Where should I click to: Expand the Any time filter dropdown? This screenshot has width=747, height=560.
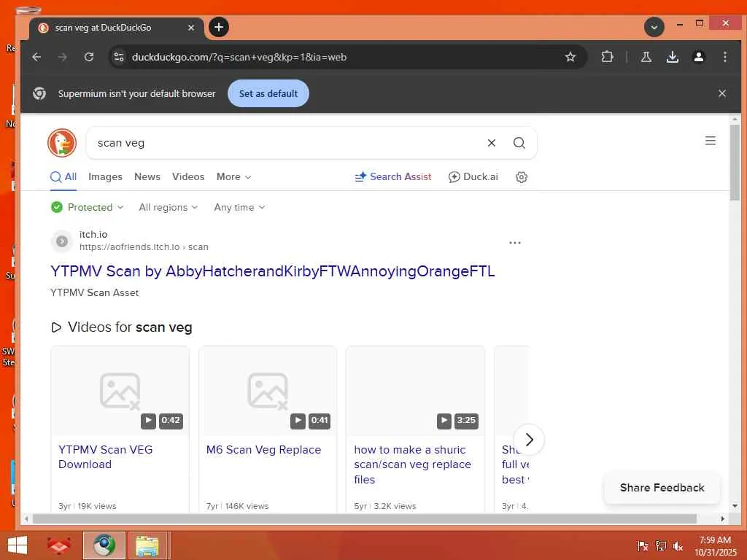point(239,207)
